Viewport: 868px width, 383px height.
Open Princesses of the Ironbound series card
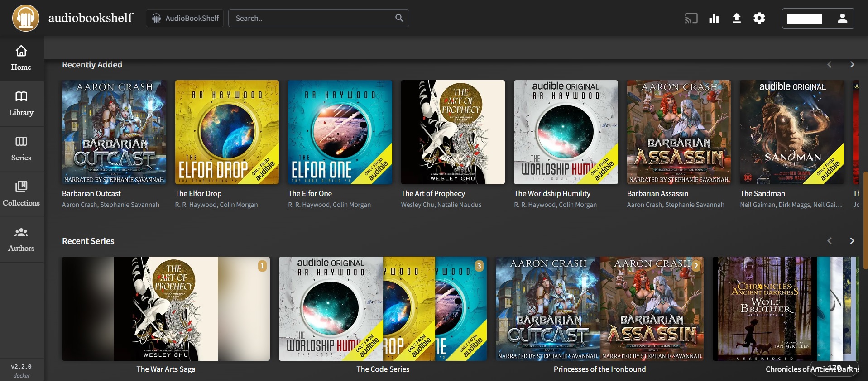point(599,309)
